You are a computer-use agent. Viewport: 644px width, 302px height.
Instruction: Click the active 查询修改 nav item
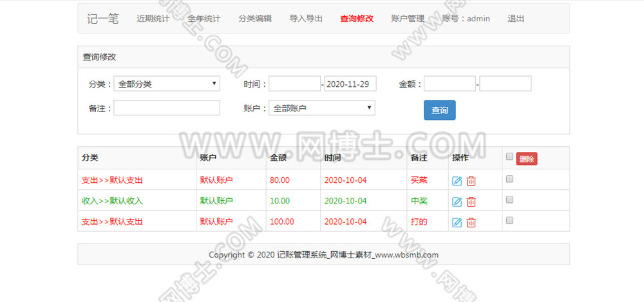pos(357,19)
